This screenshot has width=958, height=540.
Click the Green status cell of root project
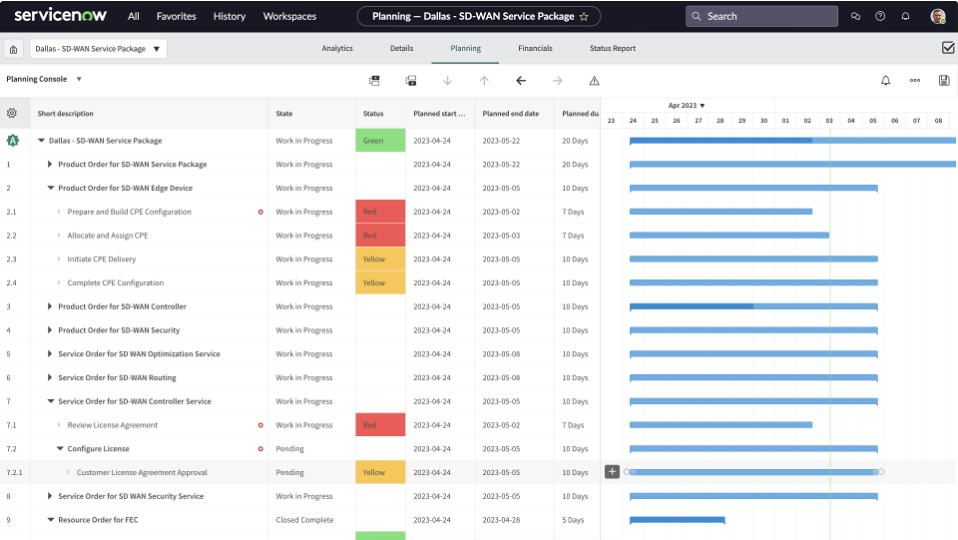pyautogui.click(x=380, y=140)
